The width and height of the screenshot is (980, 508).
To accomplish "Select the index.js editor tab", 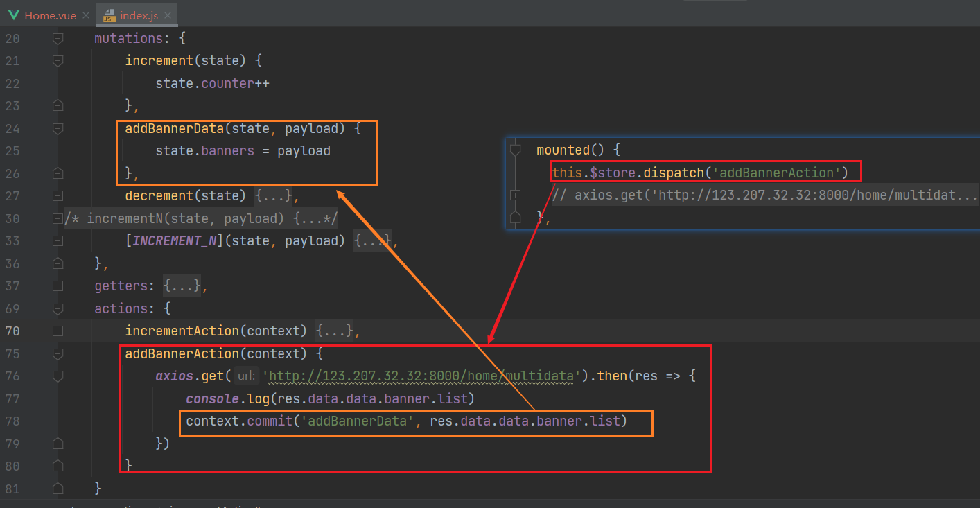I will 137,15.
